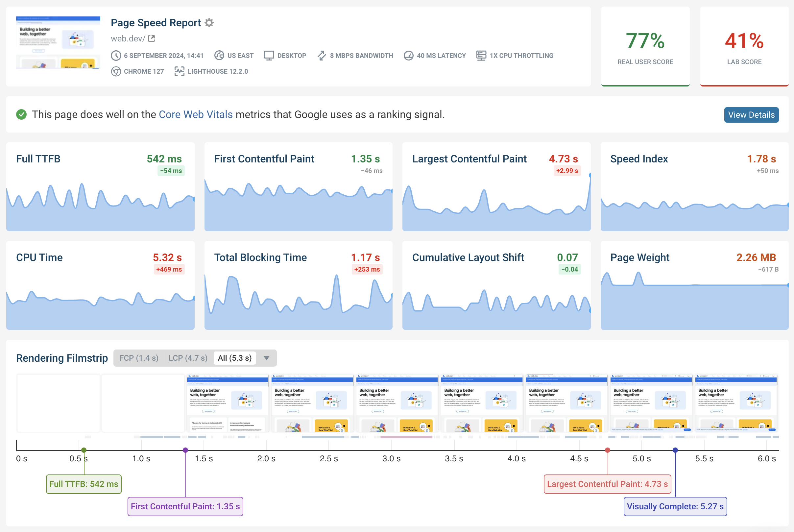
Task: Open the 77% Real User Score card
Action: coord(645,46)
